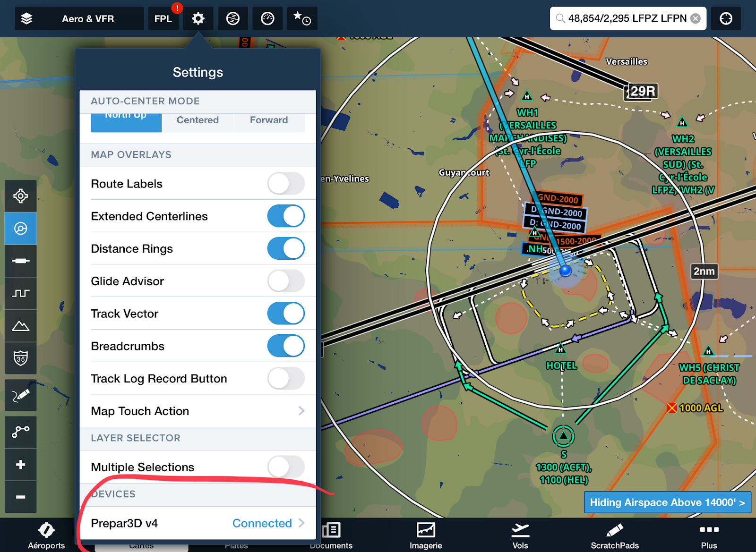The image size is (756, 552).
Task: Open the map layers selector icon
Action: [27, 18]
